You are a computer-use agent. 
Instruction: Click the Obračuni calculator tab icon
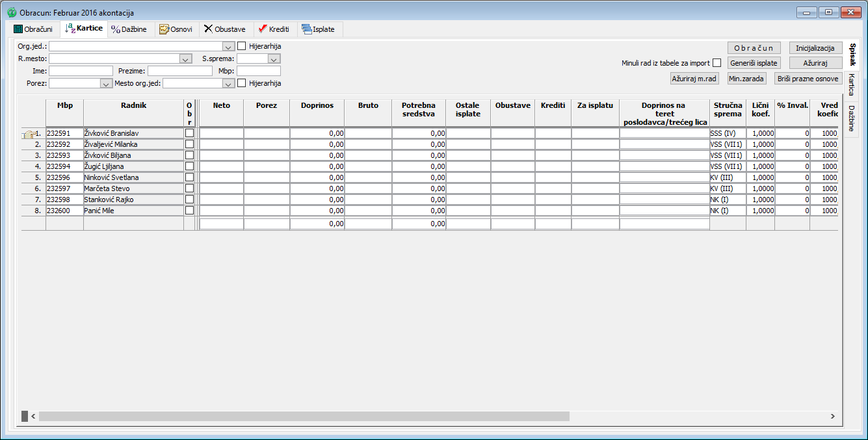(x=18, y=29)
